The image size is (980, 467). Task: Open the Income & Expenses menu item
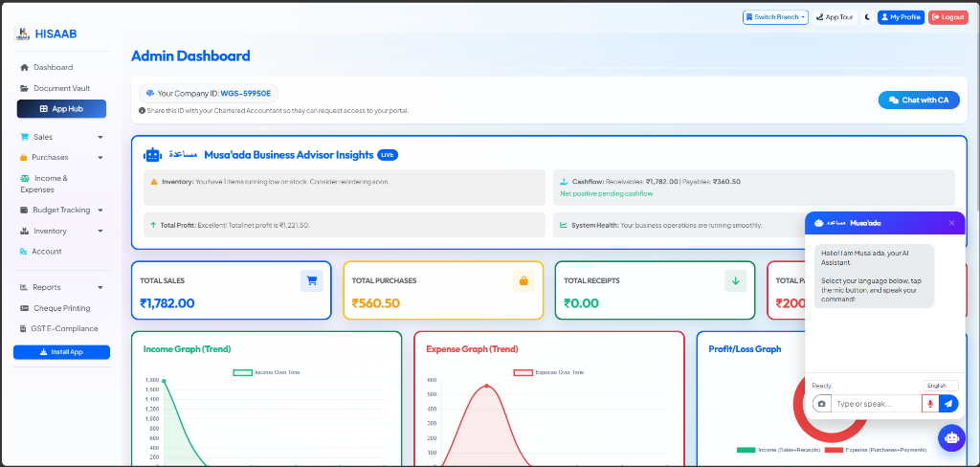tap(61, 184)
